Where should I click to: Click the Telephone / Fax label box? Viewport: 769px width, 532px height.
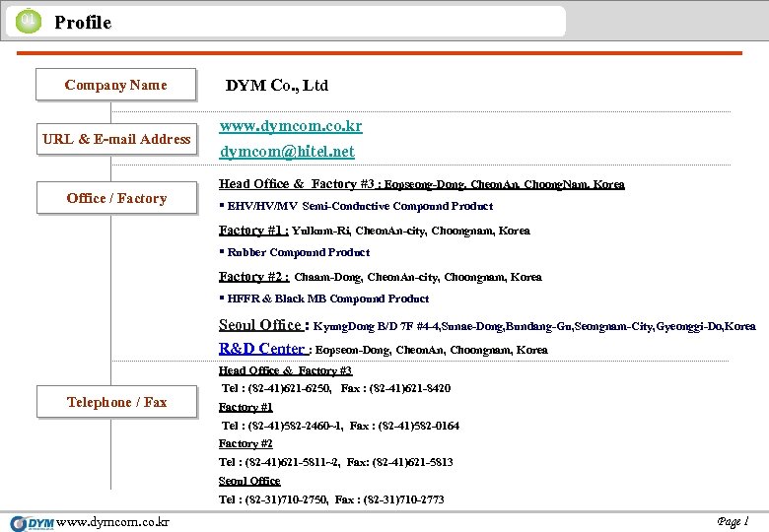pyautogui.click(x=116, y=402)
